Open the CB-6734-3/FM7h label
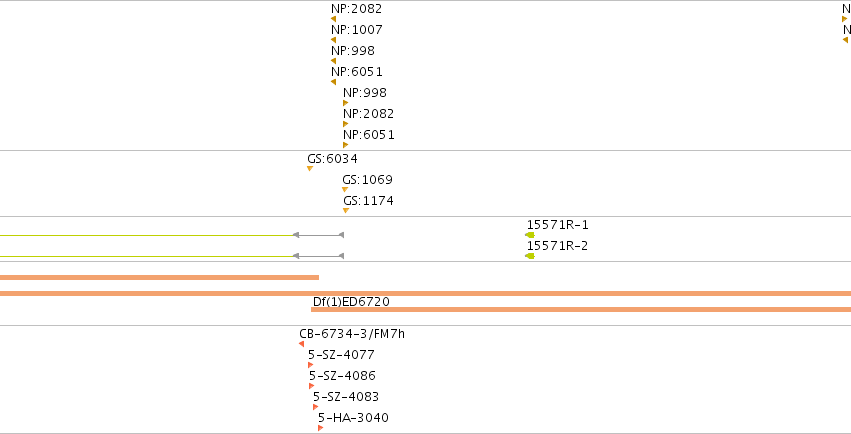Screen dimensions: 851x434 click(352, 334)
